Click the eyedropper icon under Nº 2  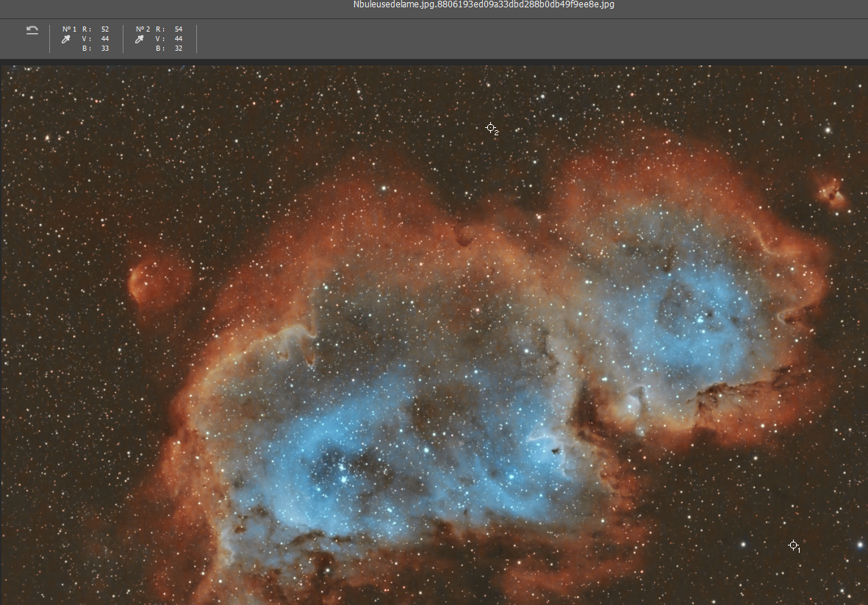point(140,39)
